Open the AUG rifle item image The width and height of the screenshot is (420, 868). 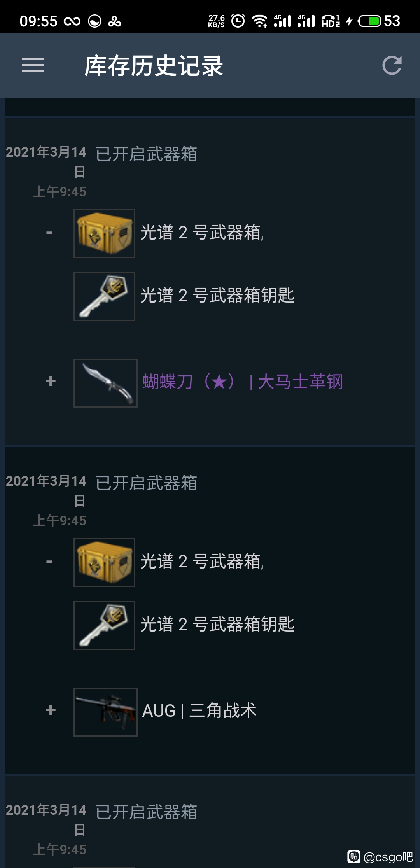[x=105, y=712]
